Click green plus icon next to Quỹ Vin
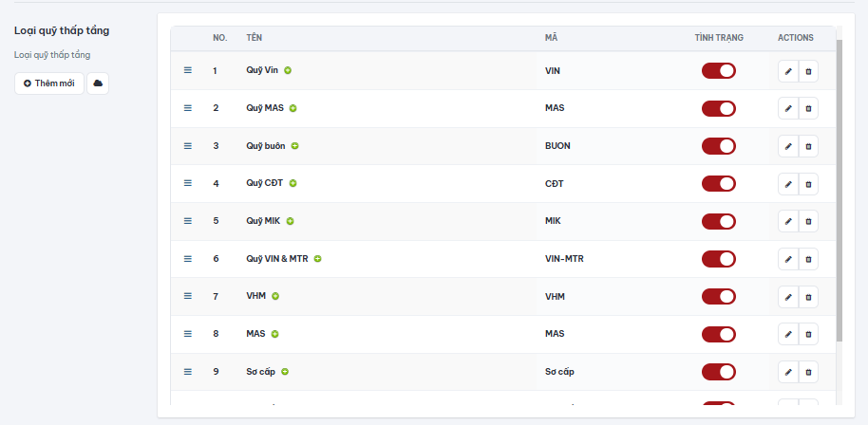The width and height of the screenshot is (868, 425). click(288, 70)
